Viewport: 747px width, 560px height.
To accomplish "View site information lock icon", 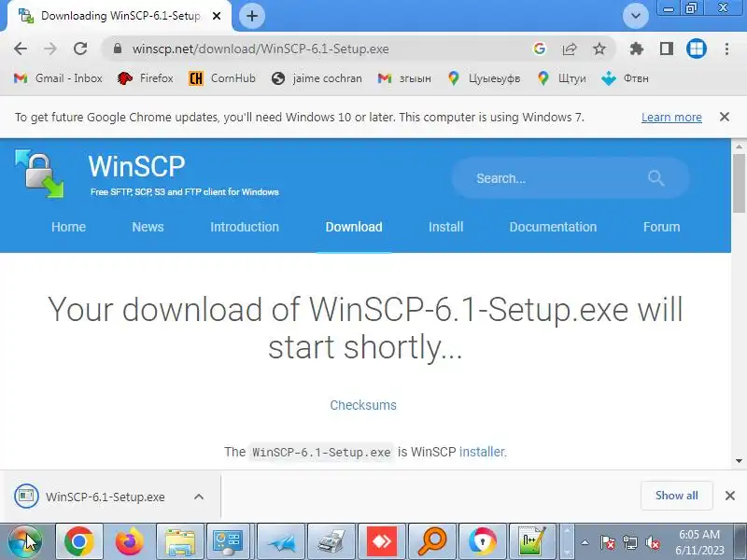I will click(x=118, y=49).
